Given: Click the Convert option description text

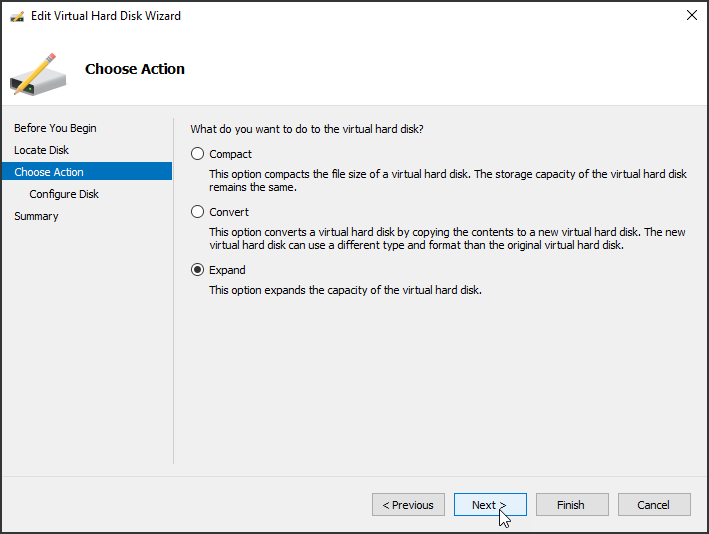Looking at the screenshot, I should [447, 238].
